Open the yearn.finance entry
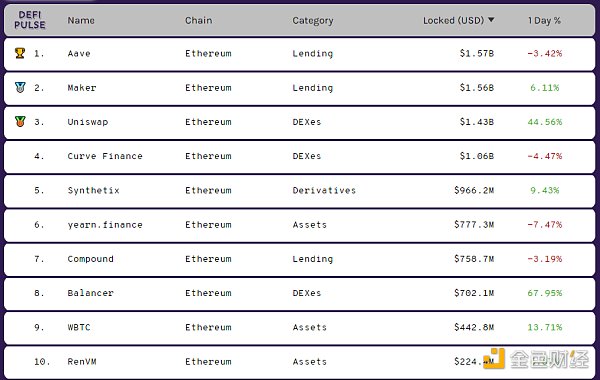600x380 pixels. (x=105, y=225)
